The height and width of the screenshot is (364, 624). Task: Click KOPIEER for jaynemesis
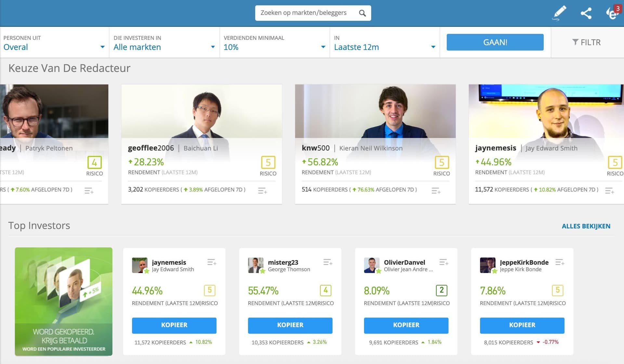(x=174, y=325)
